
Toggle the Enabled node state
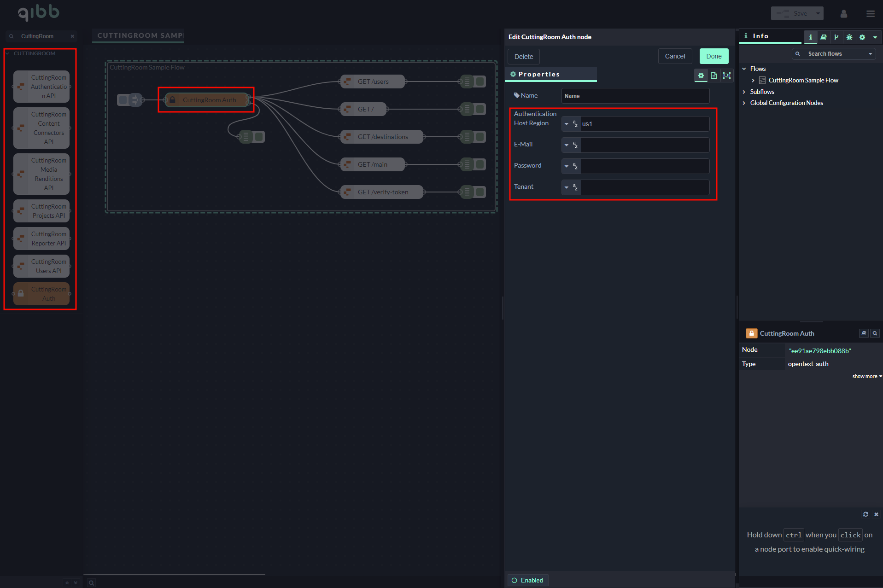pos(527,580)
